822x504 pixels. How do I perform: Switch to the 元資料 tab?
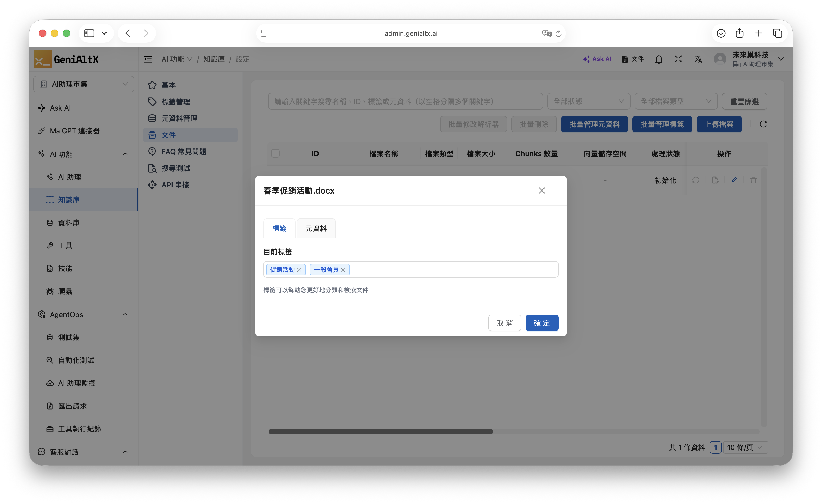[316, 229]
